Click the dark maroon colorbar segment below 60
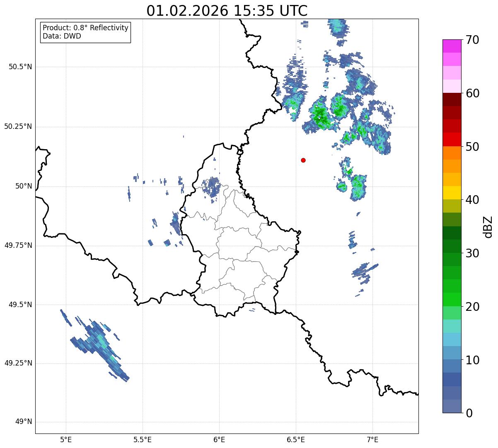Viewport: 498px width, 448px height. pyautogui.click(x=452, y=99)
